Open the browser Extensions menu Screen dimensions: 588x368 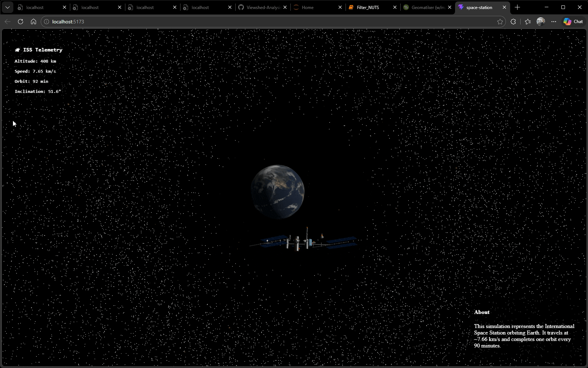[513, 22]
